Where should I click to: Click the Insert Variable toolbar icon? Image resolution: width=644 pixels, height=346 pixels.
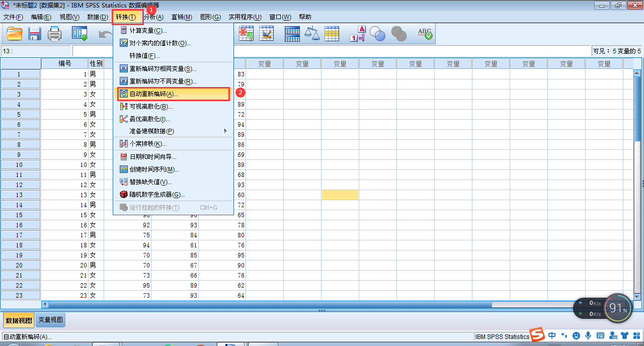coord(266,34)
